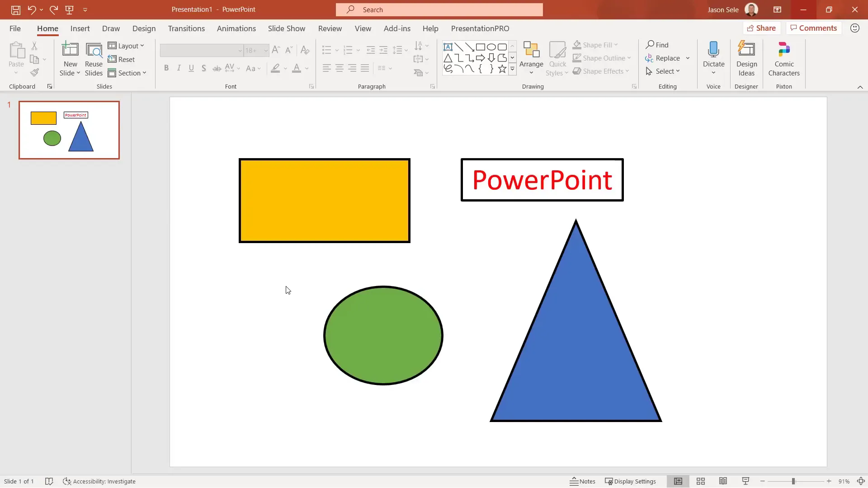The width and height of the screenshot is (868, 488).
Task: Toggle Underline formatting
Action: tap(191, 68)
